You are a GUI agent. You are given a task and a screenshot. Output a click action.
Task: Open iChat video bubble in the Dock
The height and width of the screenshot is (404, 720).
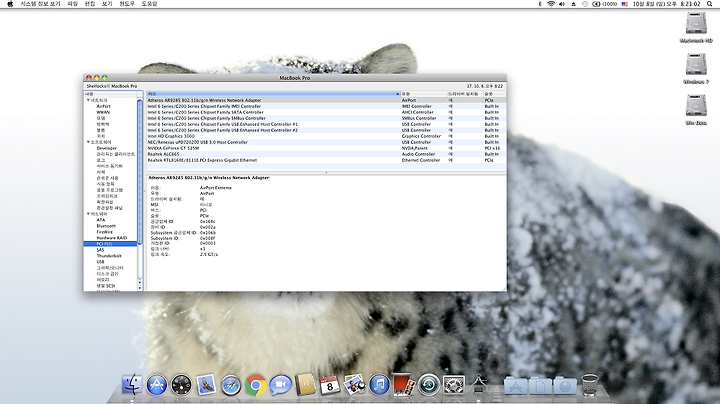(280, 385)
